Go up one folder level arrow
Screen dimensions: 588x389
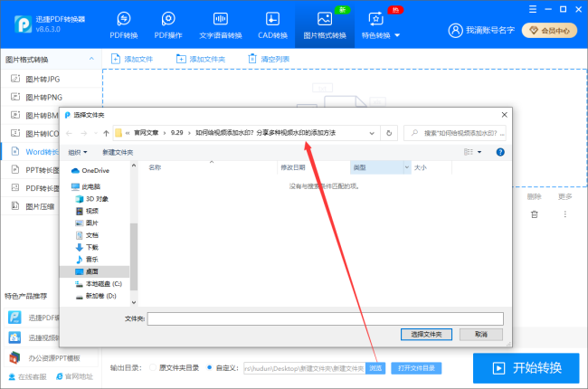tap(106, 133)
